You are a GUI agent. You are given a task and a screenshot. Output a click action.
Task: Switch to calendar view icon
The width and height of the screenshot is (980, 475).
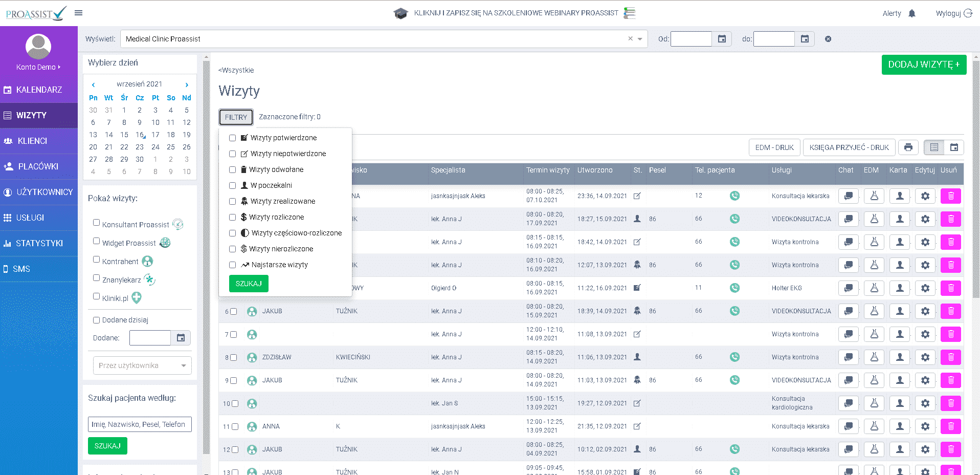954,147
